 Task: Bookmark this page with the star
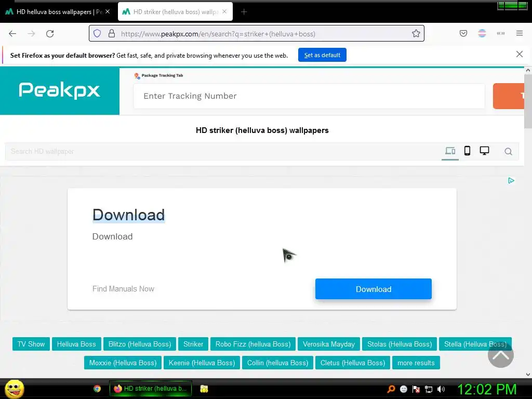416,33
